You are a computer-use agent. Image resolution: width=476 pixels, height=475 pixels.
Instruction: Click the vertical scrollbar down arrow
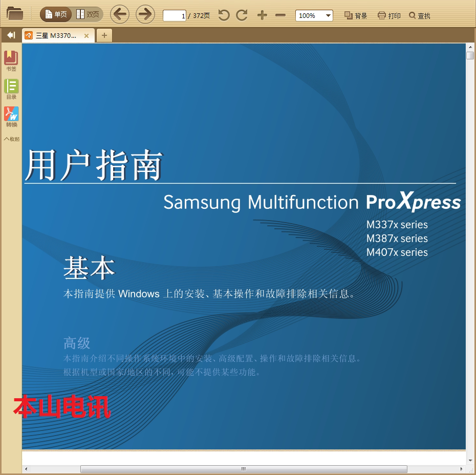tap(470, 461)
